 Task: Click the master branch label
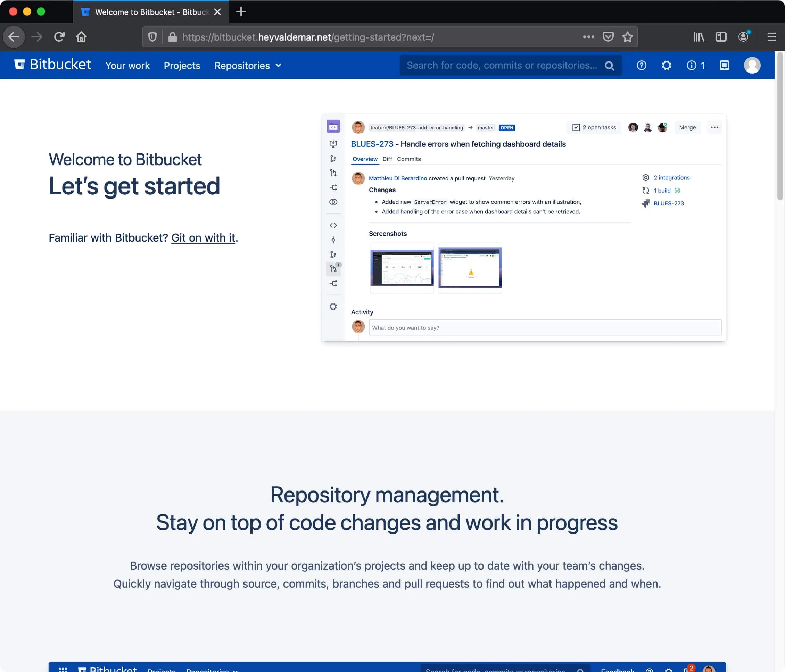[486, 128]
